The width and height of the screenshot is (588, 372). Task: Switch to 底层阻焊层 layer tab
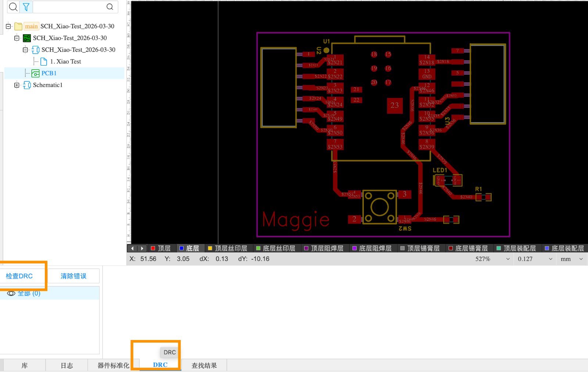point(372,248)
